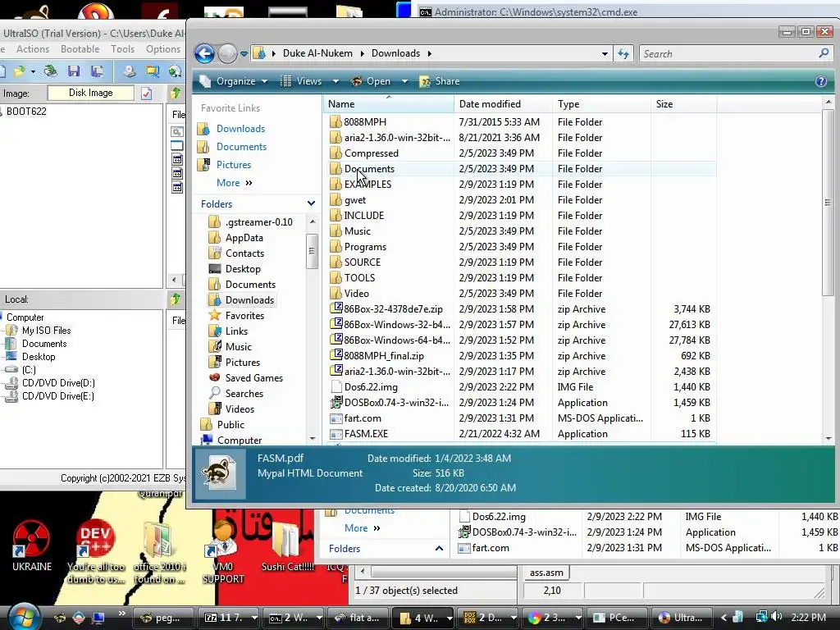840x630 pixels.
Task: Select the Sushi Cat!!!!! desktop folder
Action: pos(288,546)
